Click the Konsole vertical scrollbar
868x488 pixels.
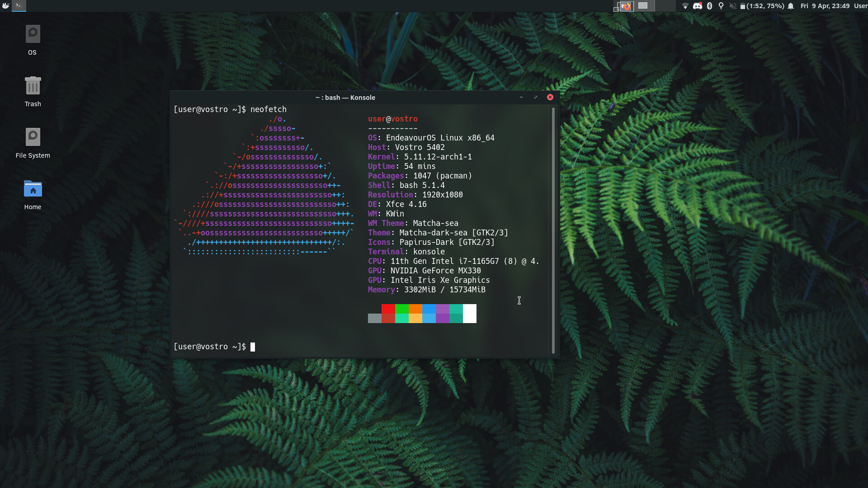[x=553, y=230]
